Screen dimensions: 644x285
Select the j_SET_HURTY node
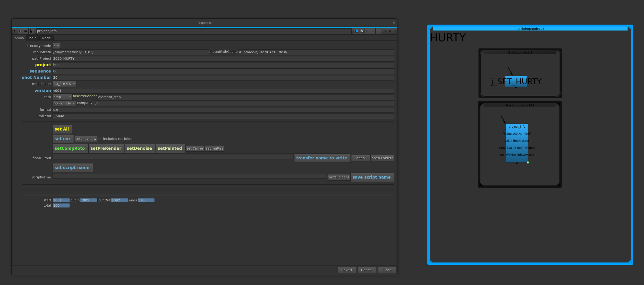(x=516, y=81)
